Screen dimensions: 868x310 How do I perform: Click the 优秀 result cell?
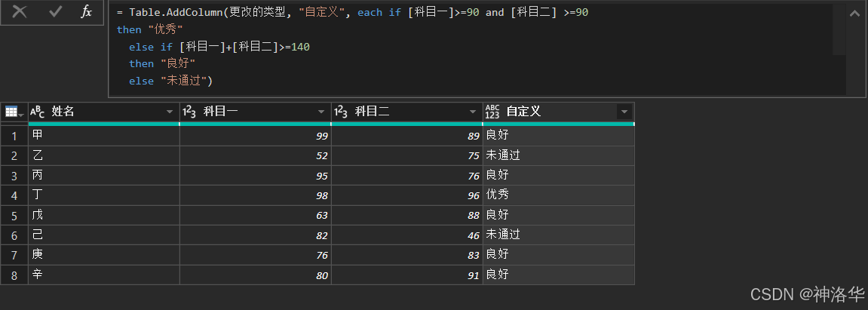pos(559,195)
